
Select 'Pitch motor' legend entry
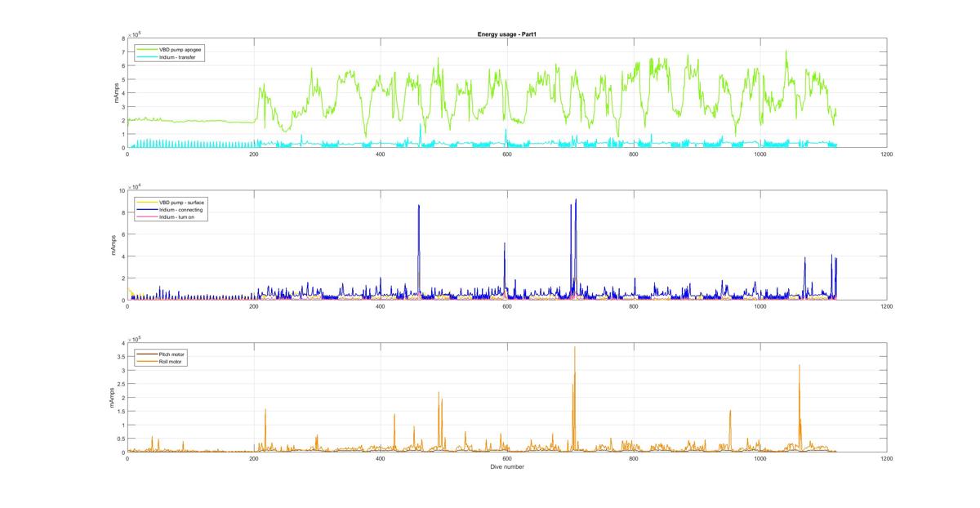coord(162,354)
